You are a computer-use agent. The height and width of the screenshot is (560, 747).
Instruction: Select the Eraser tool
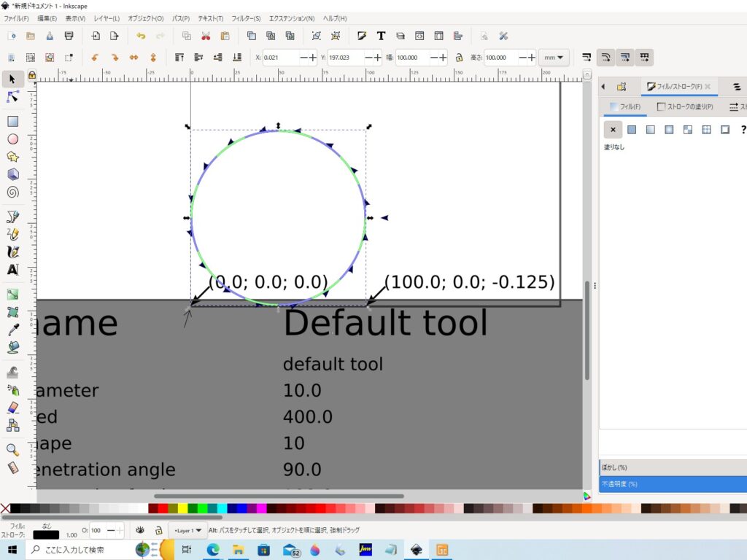tap(13, 408)
